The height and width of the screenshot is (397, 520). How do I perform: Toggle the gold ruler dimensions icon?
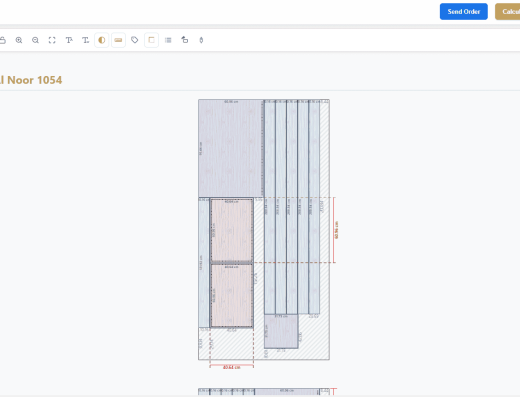pos(118,40)
